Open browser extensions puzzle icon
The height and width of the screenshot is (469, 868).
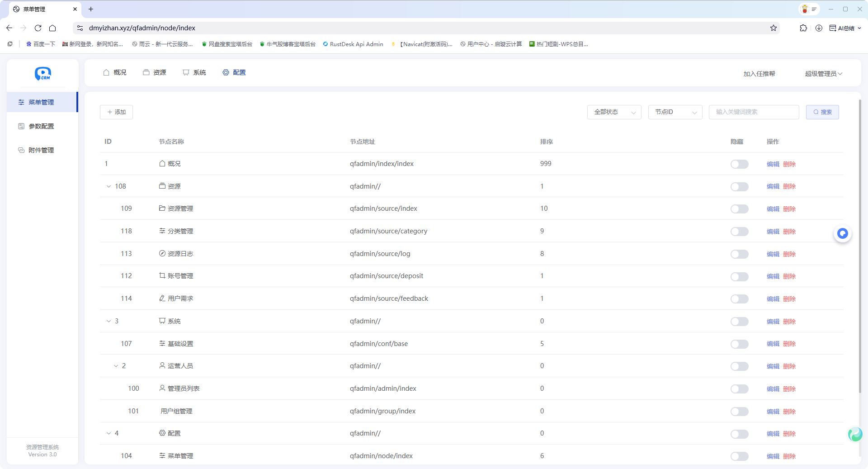click(x=803, y=28)
